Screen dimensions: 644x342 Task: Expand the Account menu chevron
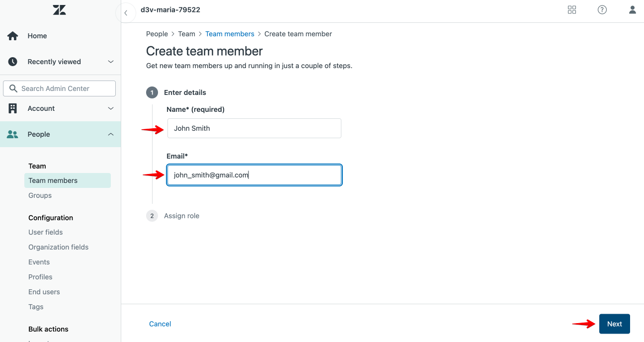[x=111, y=108]
